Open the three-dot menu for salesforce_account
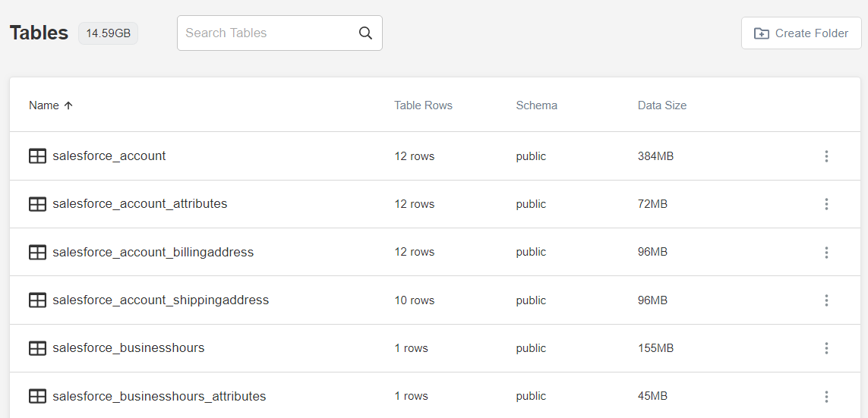868x418 pixels. pos(826,156)
